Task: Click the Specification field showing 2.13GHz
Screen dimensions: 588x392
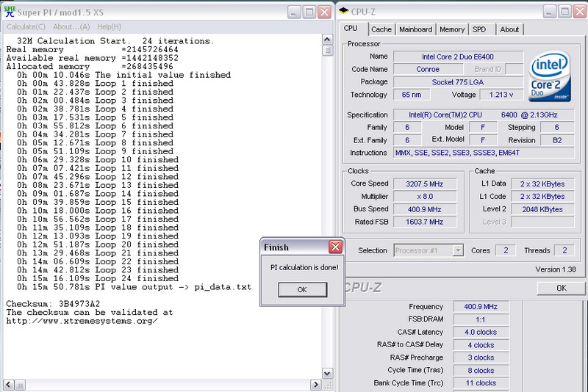Action: pyautogui.click(x=484, y=115)
